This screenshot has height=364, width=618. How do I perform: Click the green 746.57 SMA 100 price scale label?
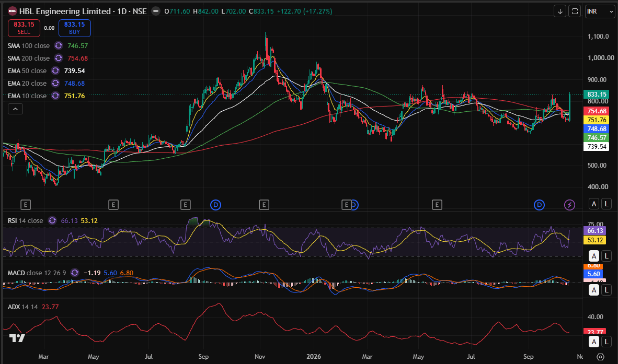coord(597,137)
